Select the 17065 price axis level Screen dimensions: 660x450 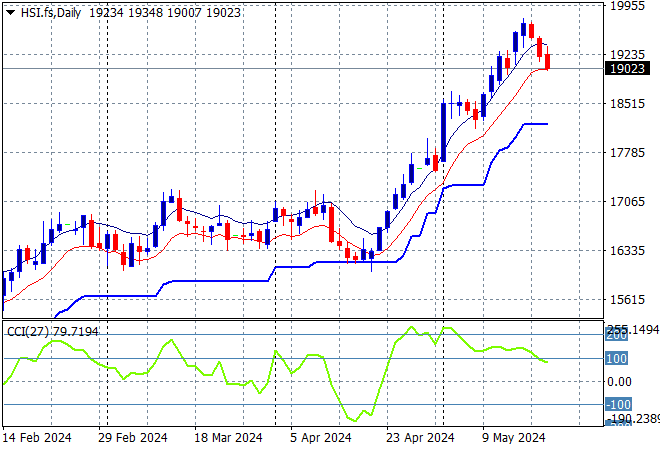(x=628, y=202)
